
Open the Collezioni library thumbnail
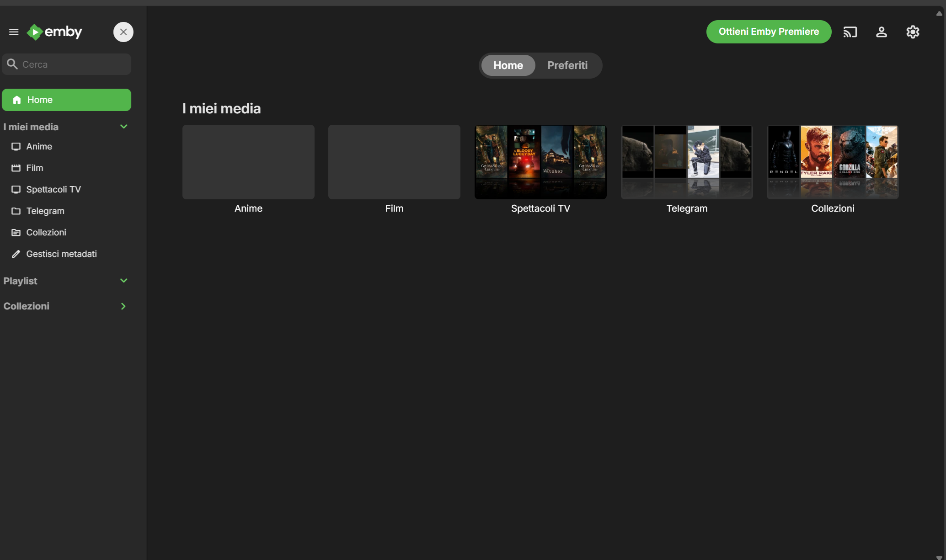click(x=832, y=162)
